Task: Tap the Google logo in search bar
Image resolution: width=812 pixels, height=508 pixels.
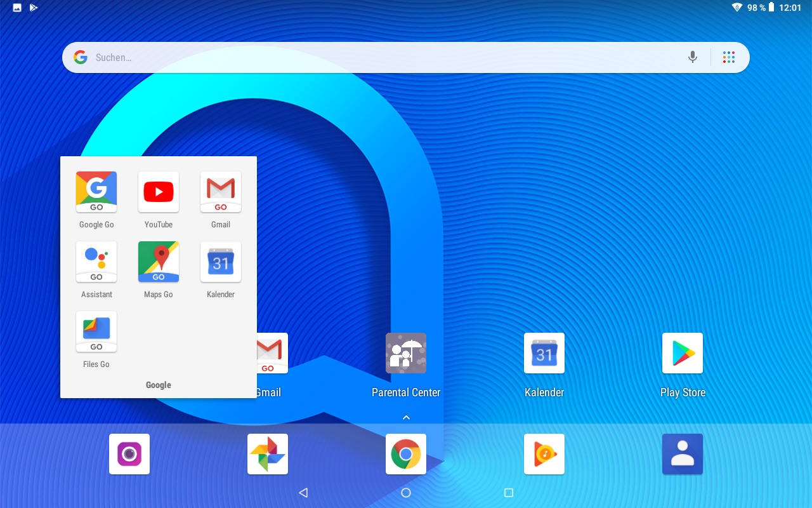Action: (x=81, y=57)
